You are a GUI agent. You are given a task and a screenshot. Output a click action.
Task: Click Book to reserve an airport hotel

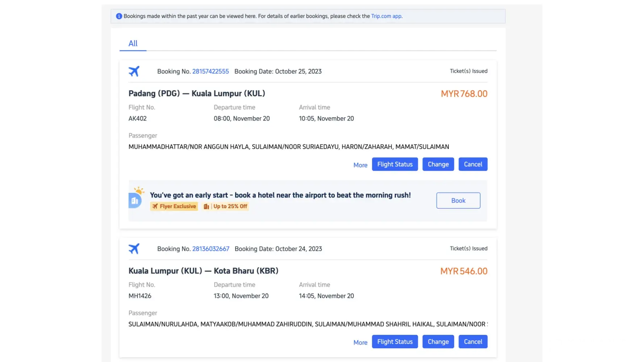[x=458, y=201]
